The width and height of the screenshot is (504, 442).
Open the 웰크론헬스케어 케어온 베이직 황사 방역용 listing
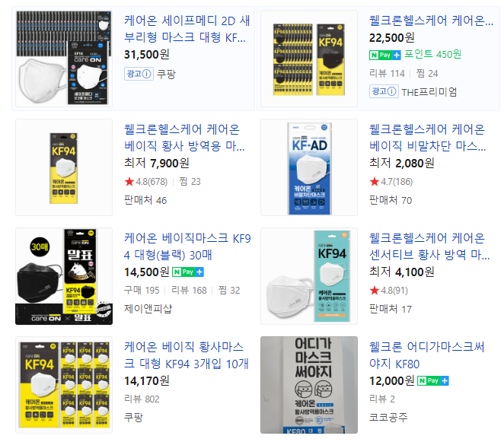(x=184, y=138)
